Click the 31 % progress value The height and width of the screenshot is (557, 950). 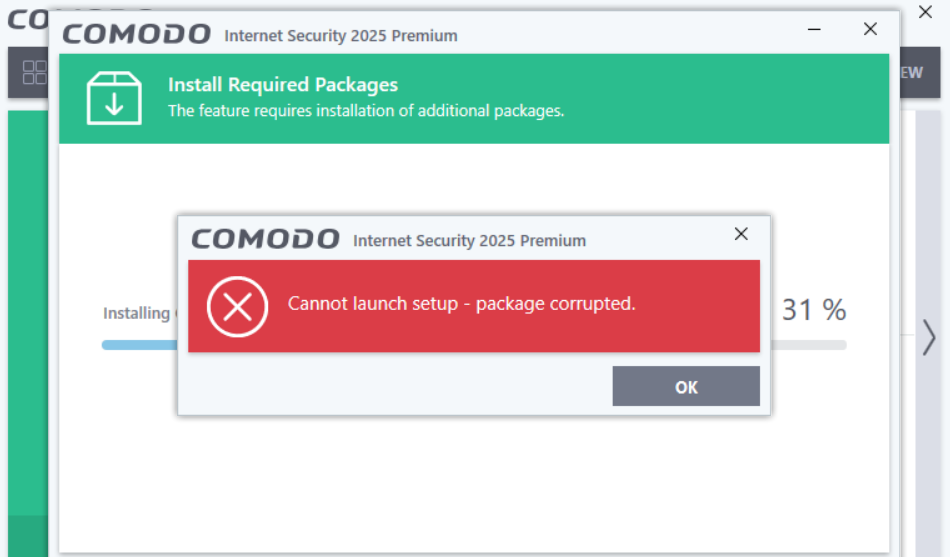click(x=813, y=310)
